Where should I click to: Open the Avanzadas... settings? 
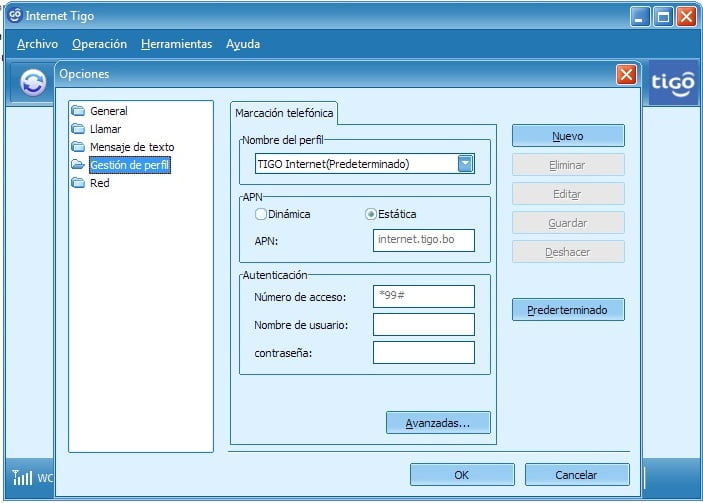[x=438, y=423]
